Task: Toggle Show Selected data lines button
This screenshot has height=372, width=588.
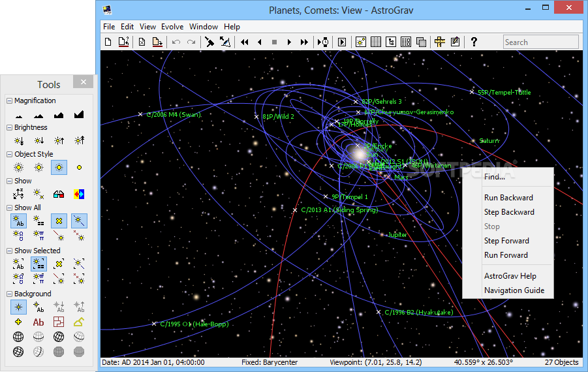Action: pos(39,264)
